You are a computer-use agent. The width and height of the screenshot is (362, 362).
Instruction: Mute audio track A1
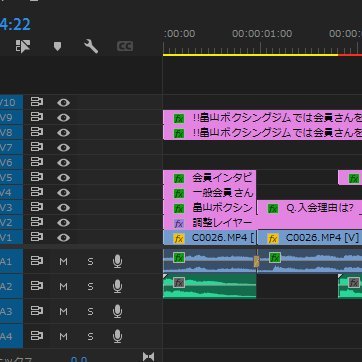[x=63, y=262]
